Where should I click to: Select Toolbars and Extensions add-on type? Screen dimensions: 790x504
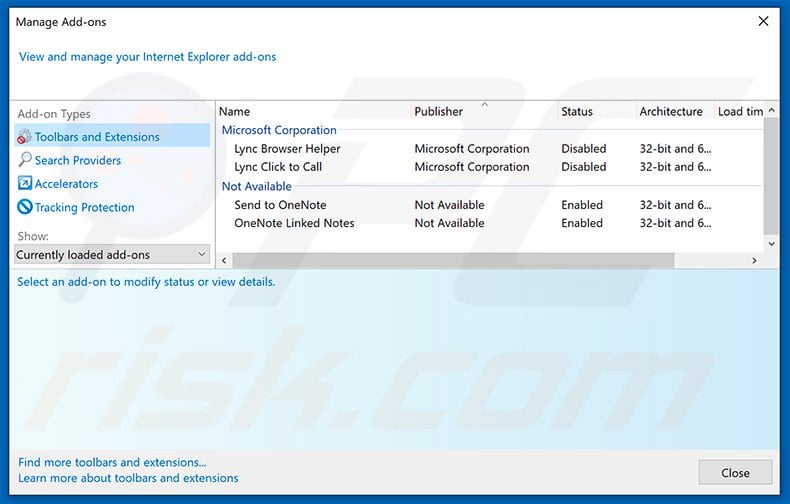[x=112, y=137]
